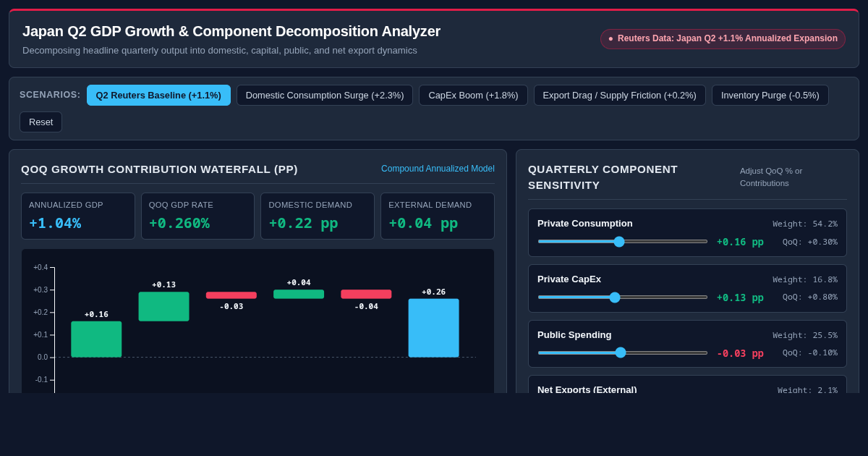Click the Weight: 16.8% text
868x456 pixels.
click(x=805, y=279)
